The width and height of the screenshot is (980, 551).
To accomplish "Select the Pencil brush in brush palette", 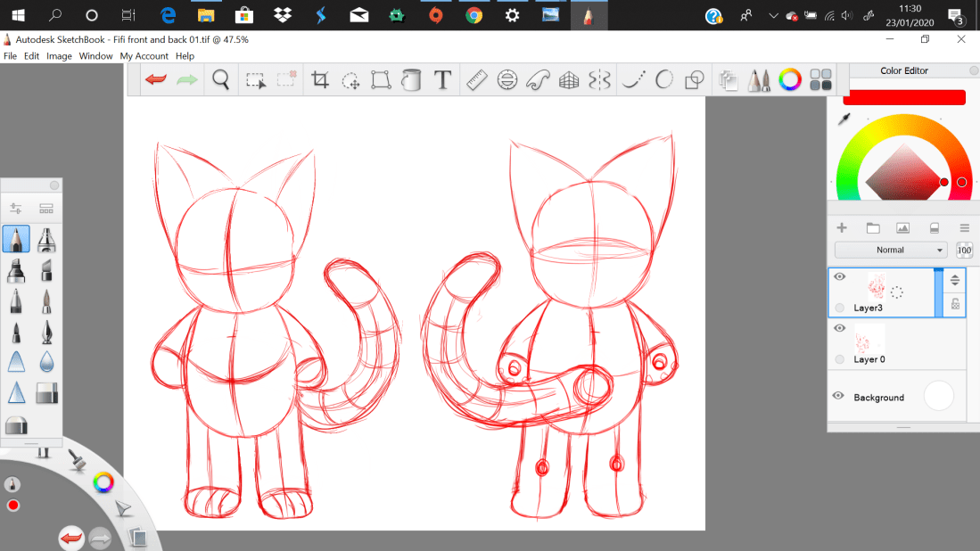I will [x=16, y=239].
